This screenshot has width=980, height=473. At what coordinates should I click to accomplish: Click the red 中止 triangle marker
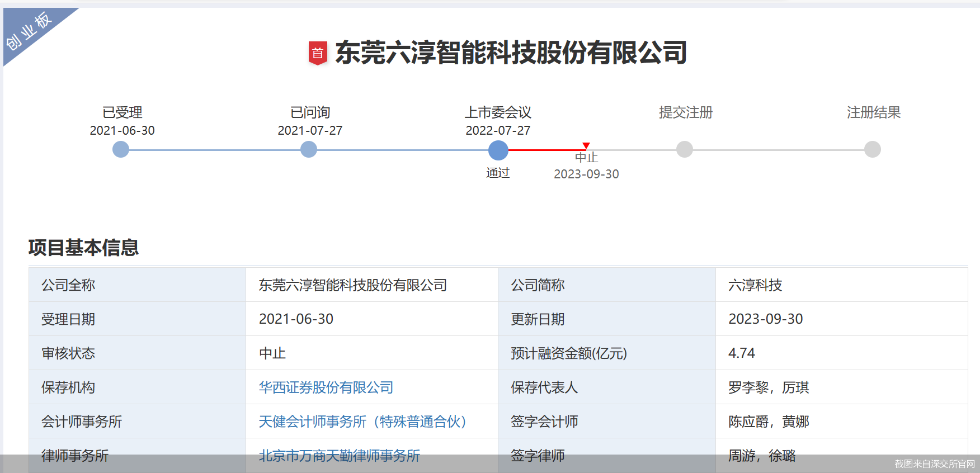(586, 146)
